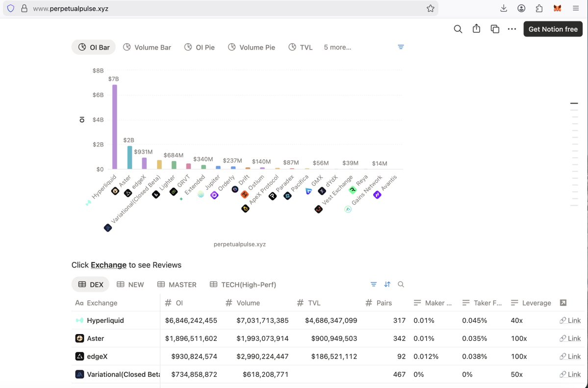Open the sort control on the table toolbar

[387, 284]
